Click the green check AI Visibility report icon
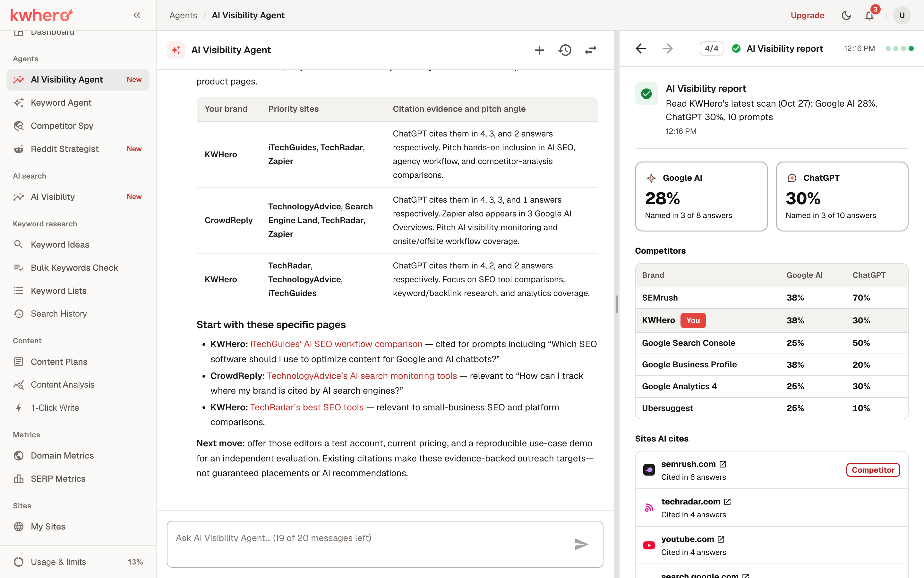This screenshot has width=924, height=578. pos(646,94)
